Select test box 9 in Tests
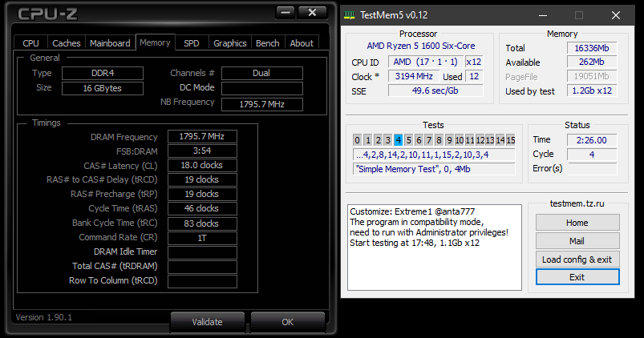Viewport: 644px width, 338px height. click(x=449, y=140)
